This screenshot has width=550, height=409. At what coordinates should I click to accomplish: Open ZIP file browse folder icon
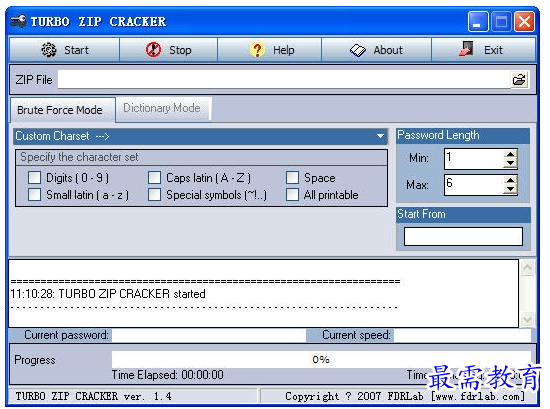(x=519, y=80)
